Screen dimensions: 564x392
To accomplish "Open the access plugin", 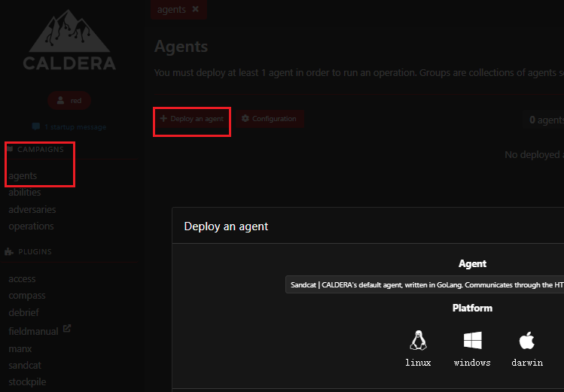I will [x=22, y=279].
